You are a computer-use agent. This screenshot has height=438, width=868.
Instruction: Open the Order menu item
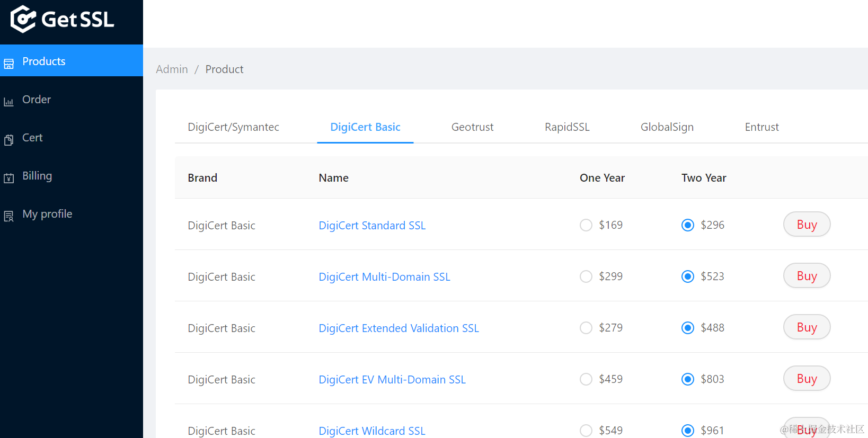[37, 100]
